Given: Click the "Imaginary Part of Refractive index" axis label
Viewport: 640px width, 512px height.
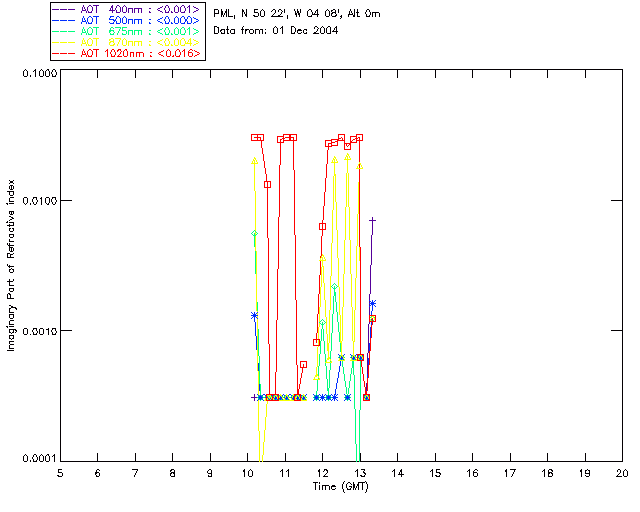Looking at the screenshot, I should click(11, 265).
